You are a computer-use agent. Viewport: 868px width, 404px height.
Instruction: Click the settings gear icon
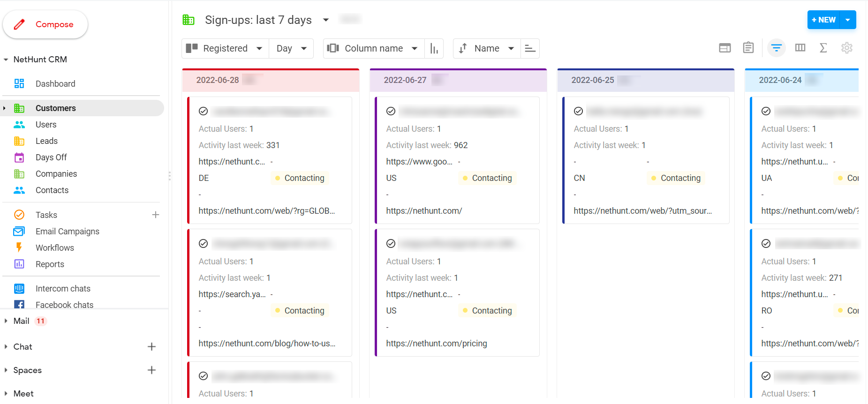[846, 48]
